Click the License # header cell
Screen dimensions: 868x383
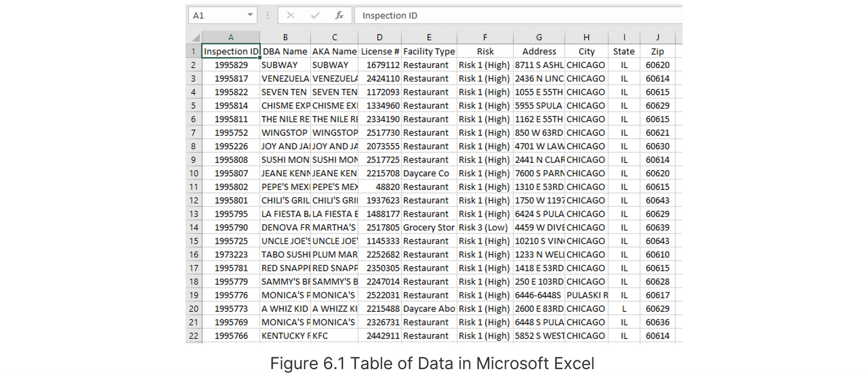tap(380, 51)
